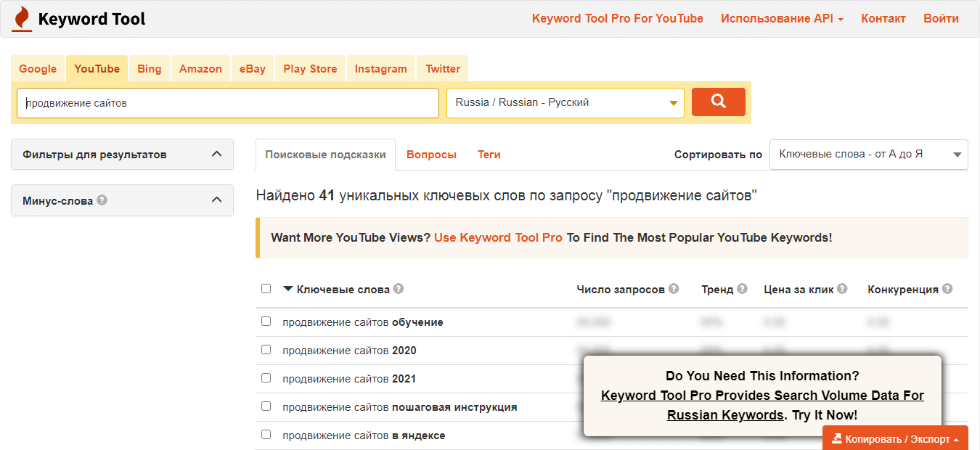Toggle the select-all checkbox in table header
This screenshot has width=980, height=450.
click(x=266, y=288)
